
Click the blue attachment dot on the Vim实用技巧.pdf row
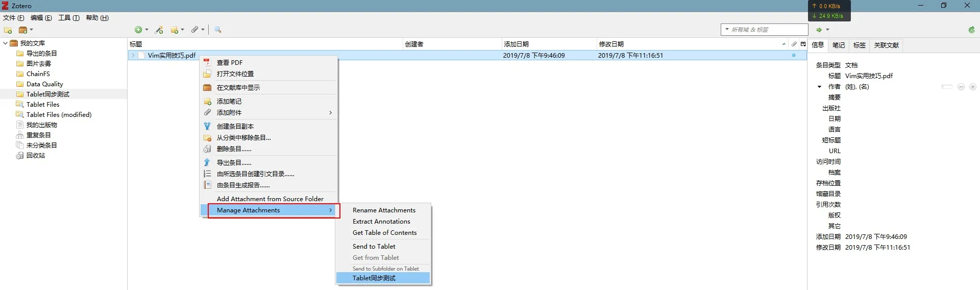(x=794, y=55)
